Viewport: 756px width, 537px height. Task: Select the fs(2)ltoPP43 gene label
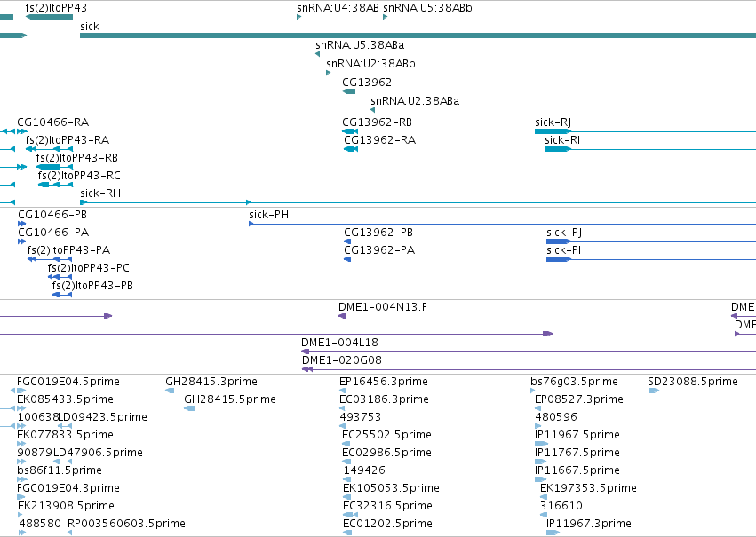pyautogui.click(x=56, y=8)
